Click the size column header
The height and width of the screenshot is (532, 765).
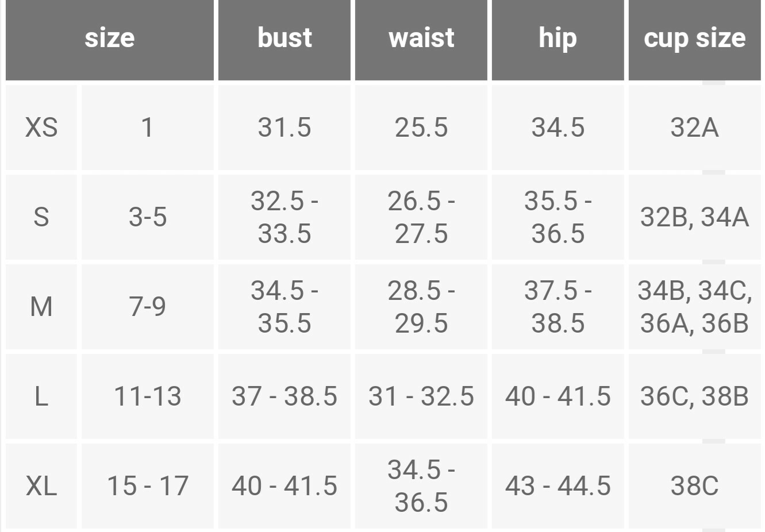click(110, 40)
